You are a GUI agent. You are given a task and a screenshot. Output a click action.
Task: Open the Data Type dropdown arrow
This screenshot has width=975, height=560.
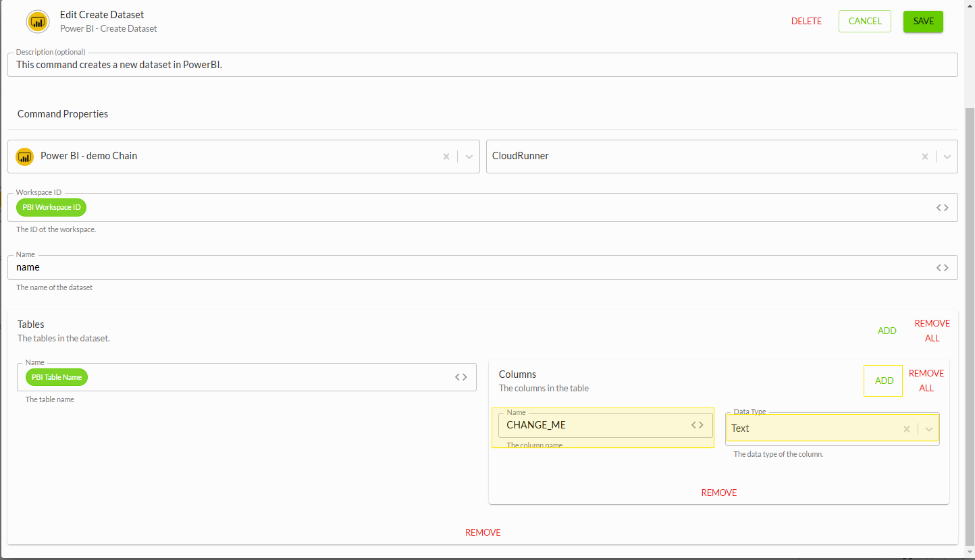click(929, 429)
